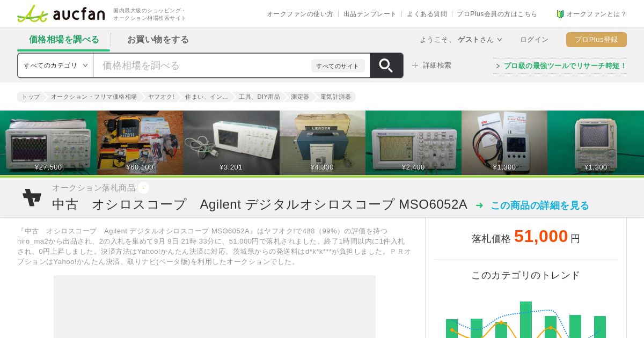Go to オークション・フリマ価格相場 breadcrumb
Screen dimensions: 644x338
94,97
